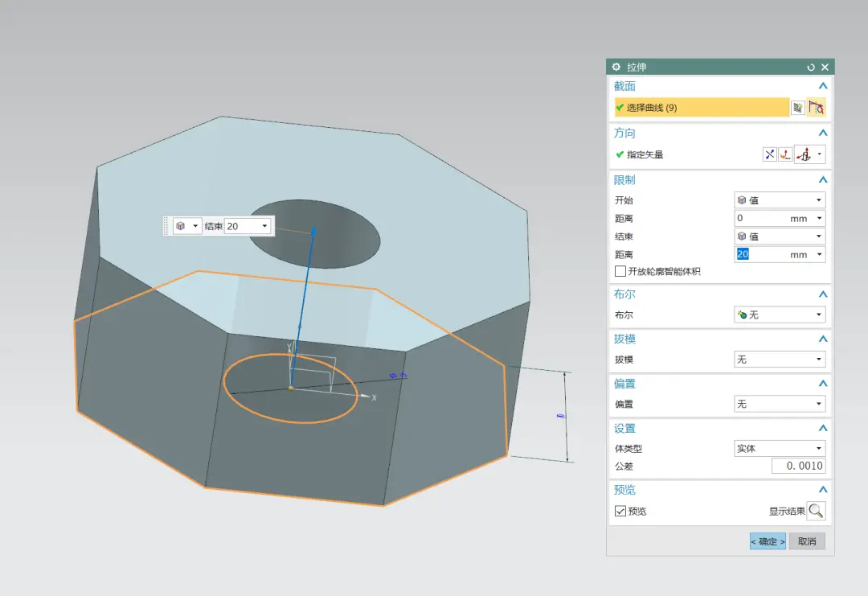
Task: Close the 拉伸 dialog with the X
Action: 825,67
